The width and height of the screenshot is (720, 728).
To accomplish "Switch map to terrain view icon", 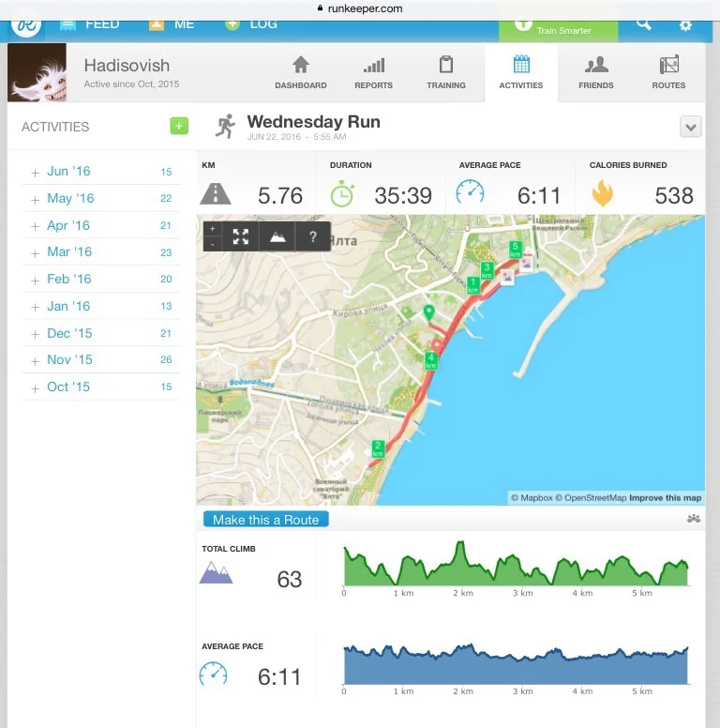I will (x=277, y=236).
